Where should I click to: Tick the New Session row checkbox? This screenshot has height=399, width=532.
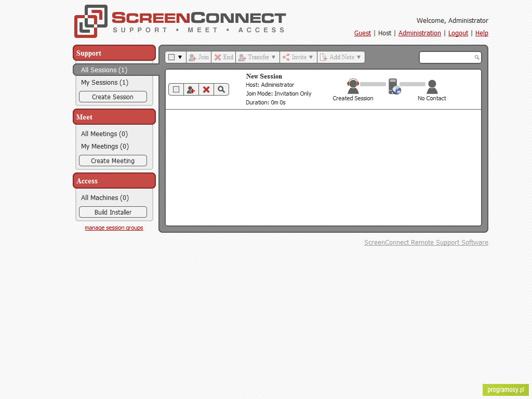[176, 89]
